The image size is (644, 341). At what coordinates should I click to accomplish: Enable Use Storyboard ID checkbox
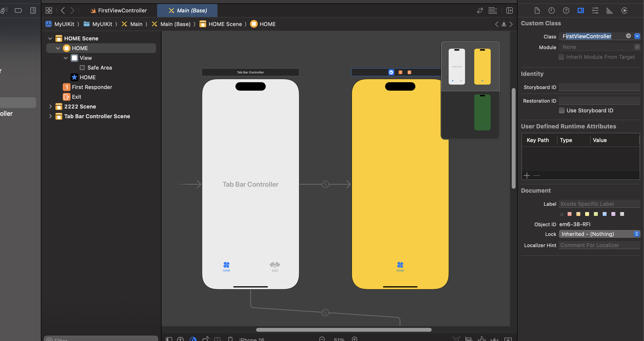[562, 110]
